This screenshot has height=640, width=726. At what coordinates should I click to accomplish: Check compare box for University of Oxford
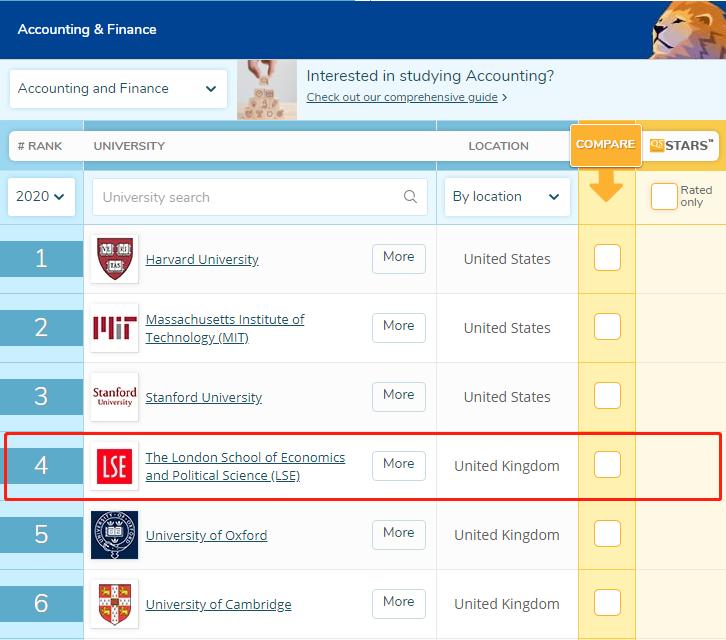pos(607,534)
